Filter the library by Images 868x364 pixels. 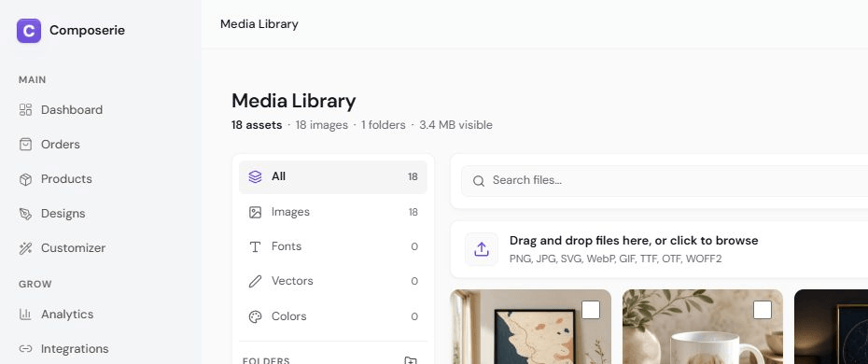333,213
